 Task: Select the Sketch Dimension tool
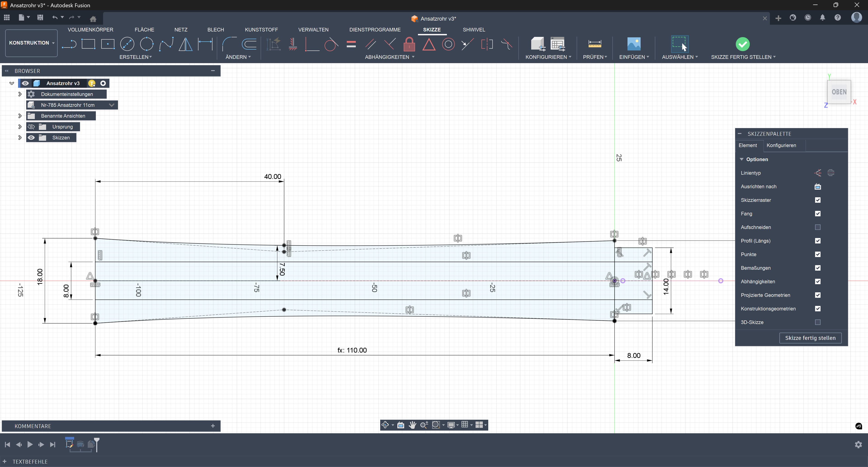205,44
